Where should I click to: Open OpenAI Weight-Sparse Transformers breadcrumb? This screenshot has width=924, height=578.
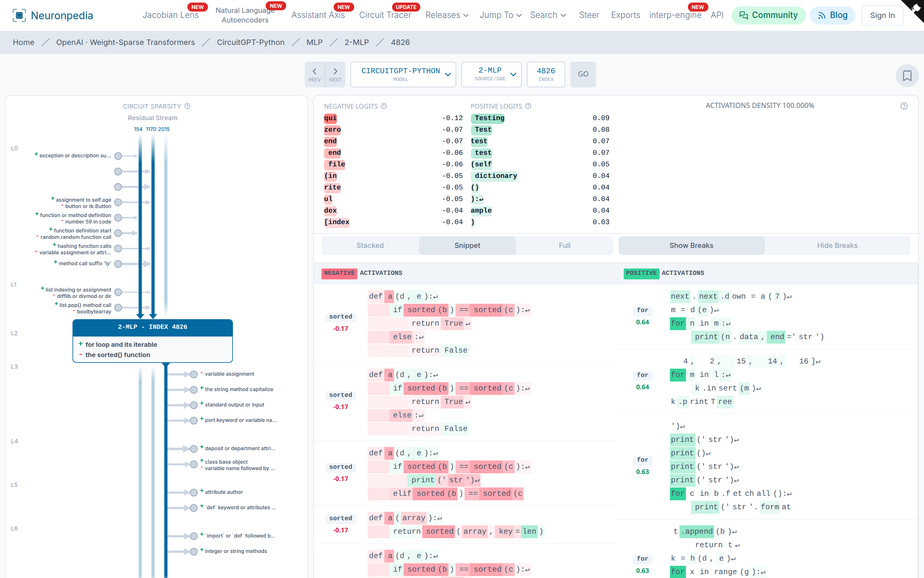(x=125, y=42)
